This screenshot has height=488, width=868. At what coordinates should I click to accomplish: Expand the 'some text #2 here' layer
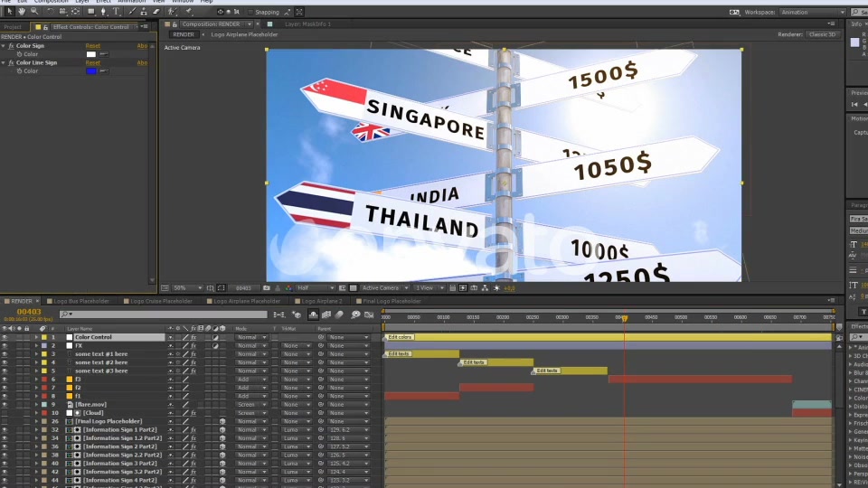[36, 362]
